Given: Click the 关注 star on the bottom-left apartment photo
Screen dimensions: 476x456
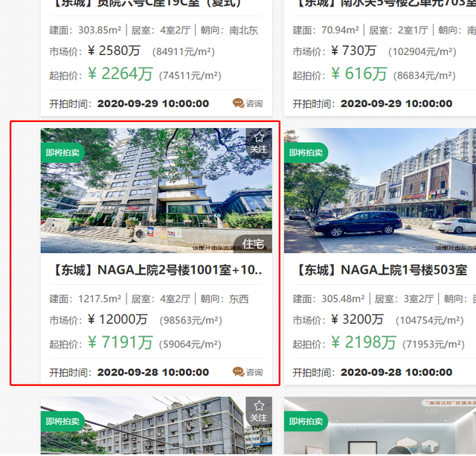Looking at the screenshot, I should tap(259, 411).
